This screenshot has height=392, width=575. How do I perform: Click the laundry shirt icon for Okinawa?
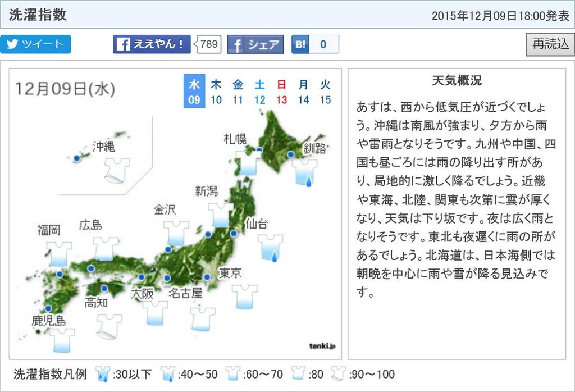click(117, 170)
